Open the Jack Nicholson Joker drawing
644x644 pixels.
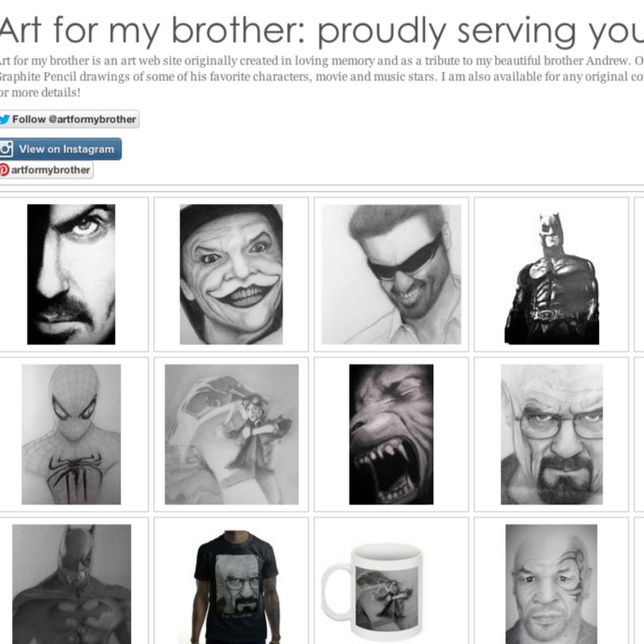click(x=231, y=274)
